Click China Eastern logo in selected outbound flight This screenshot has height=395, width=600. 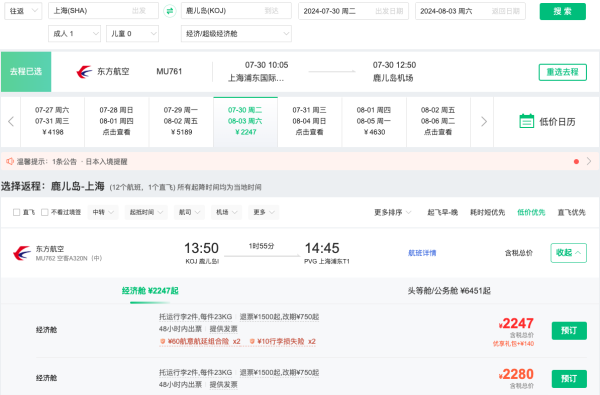point(84,72)
